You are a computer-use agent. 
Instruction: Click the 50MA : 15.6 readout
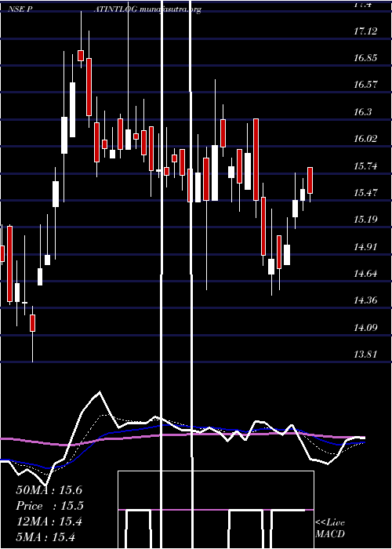[x=49, y=490]
